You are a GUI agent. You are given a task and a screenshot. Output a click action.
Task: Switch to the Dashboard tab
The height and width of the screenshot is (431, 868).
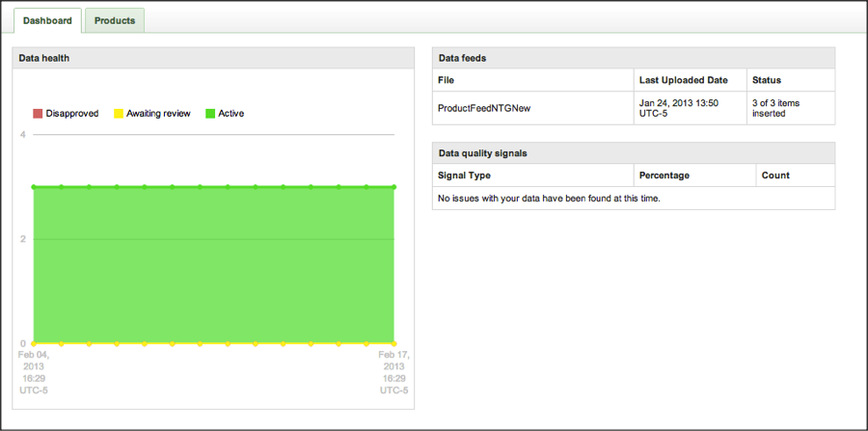47,20
